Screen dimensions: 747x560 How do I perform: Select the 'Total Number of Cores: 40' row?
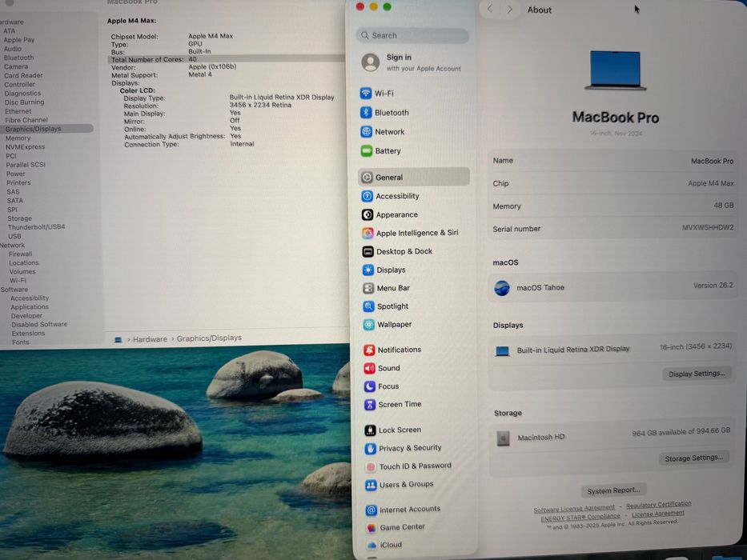227,59
